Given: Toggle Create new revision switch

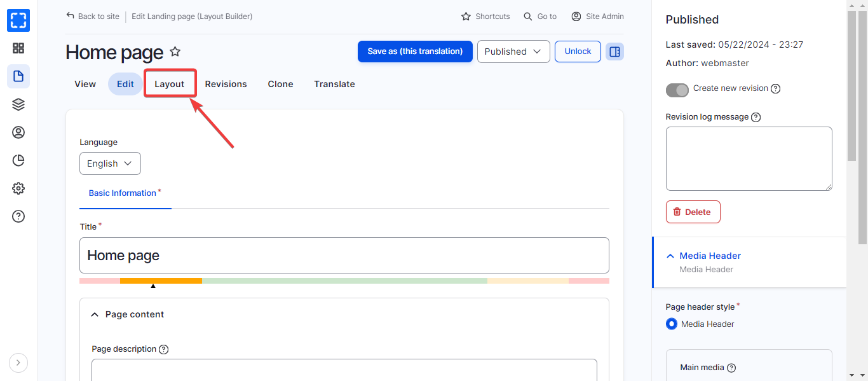Looking at the screenshot, I should [x=677, y=90].
